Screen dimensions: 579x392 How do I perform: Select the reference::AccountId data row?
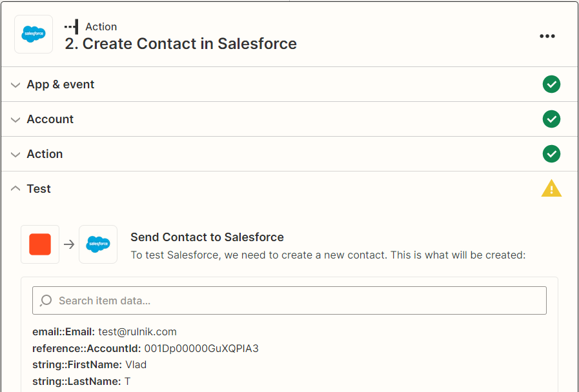(145, 348)
